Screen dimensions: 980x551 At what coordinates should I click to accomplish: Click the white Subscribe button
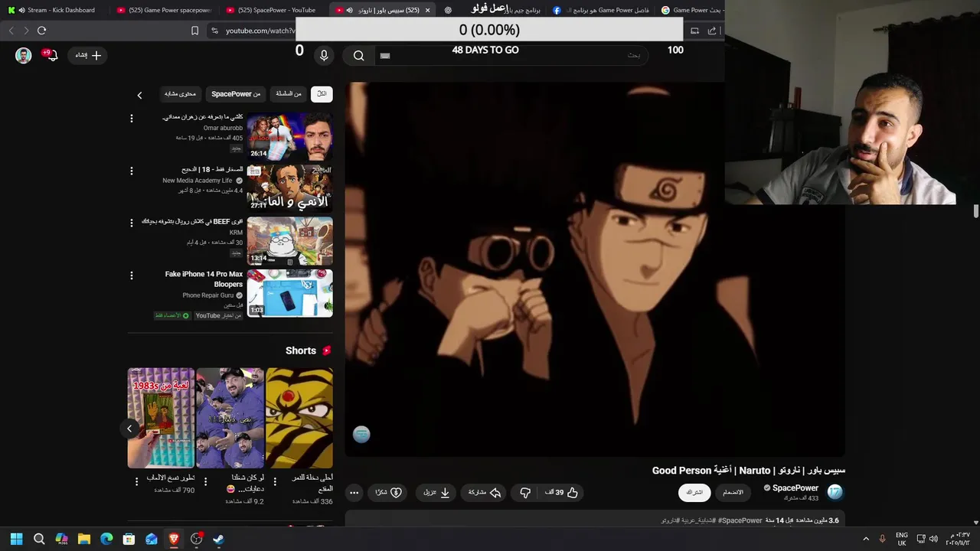coord(694,492)
